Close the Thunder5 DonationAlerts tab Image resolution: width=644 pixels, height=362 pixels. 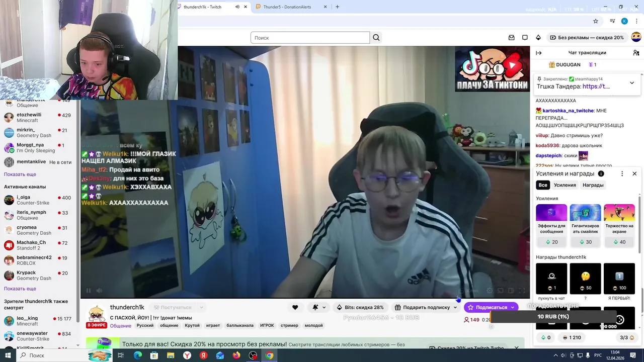326,7
